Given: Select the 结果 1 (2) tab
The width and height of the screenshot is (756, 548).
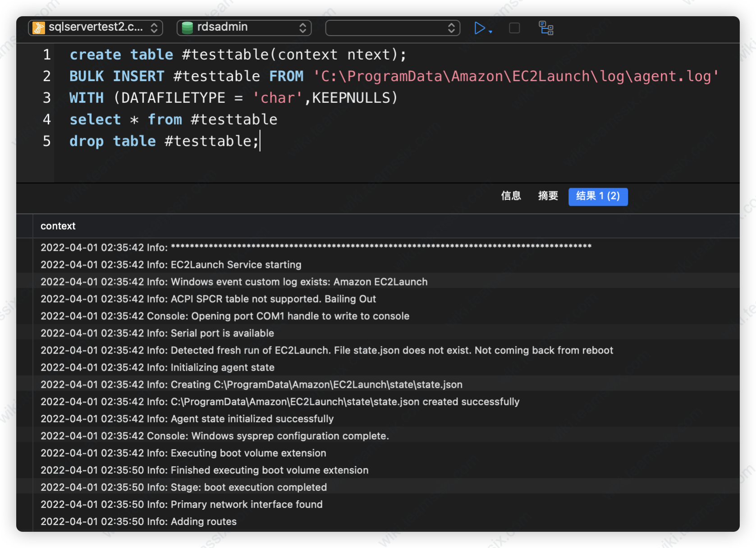Looking at the screenshot, I should [x=598, y=196].
